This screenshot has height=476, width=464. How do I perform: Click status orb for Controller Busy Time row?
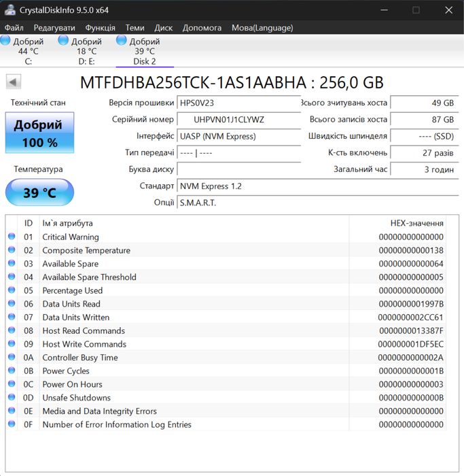(12, 357)
